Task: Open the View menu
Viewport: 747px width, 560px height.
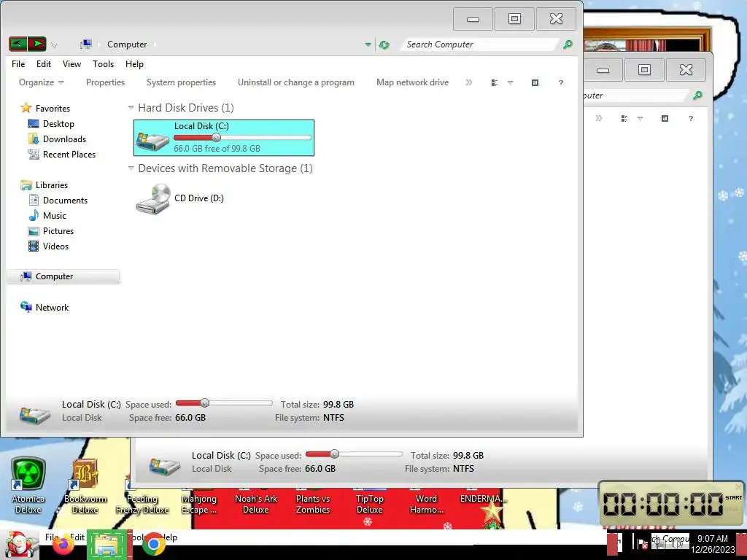Action: [71, 64]
